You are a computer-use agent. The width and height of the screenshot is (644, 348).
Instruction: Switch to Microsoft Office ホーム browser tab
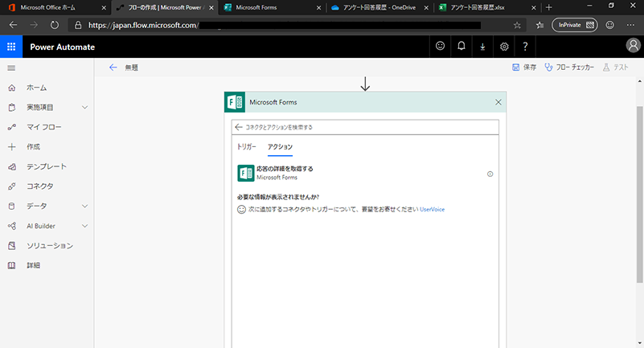(55, 7)
